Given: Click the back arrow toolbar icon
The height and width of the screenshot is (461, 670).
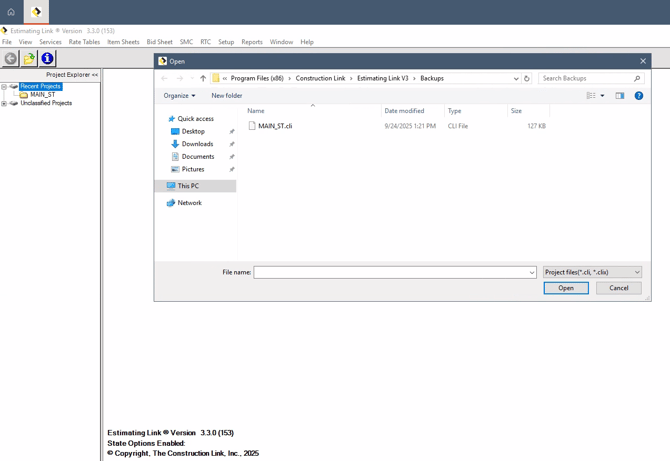Looking at the screenshot, I should (11, 59).
